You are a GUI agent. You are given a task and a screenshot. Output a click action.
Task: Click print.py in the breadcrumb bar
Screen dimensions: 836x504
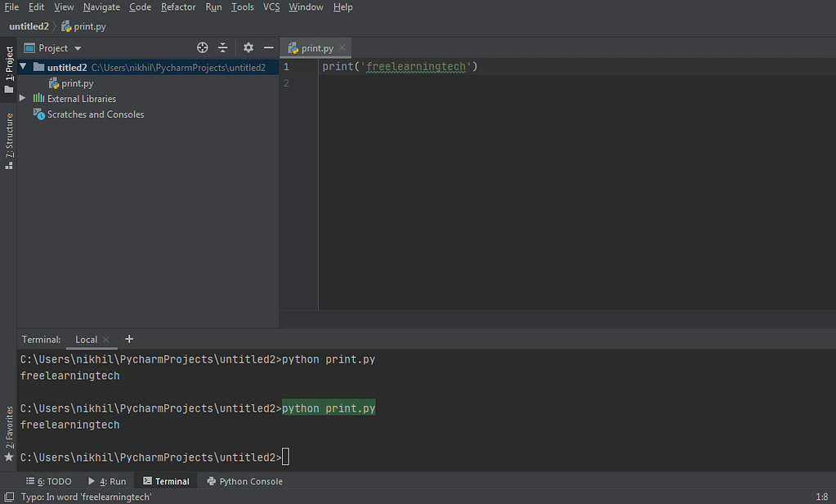tap(83, 26)
